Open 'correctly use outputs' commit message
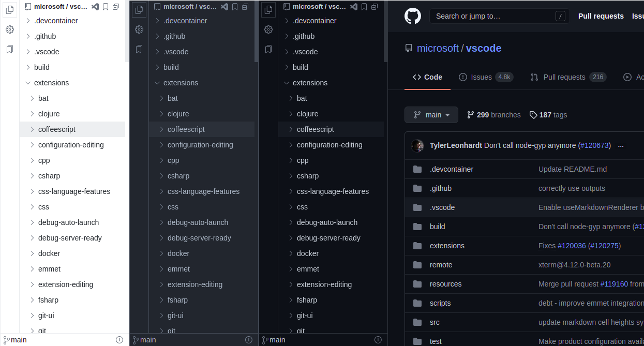 click(x=572, y=188)
